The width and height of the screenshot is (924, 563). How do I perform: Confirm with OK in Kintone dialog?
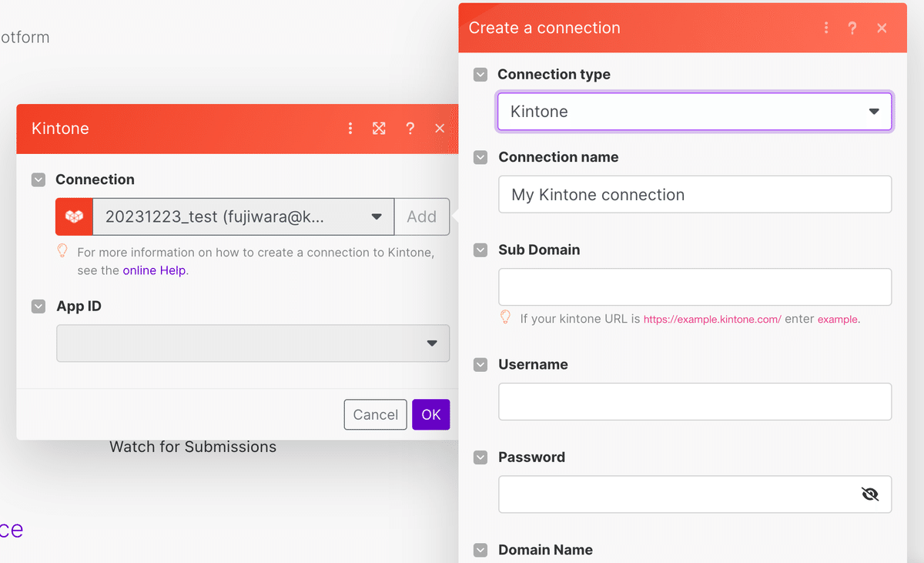pyautogui.click(x=431, y=414)
